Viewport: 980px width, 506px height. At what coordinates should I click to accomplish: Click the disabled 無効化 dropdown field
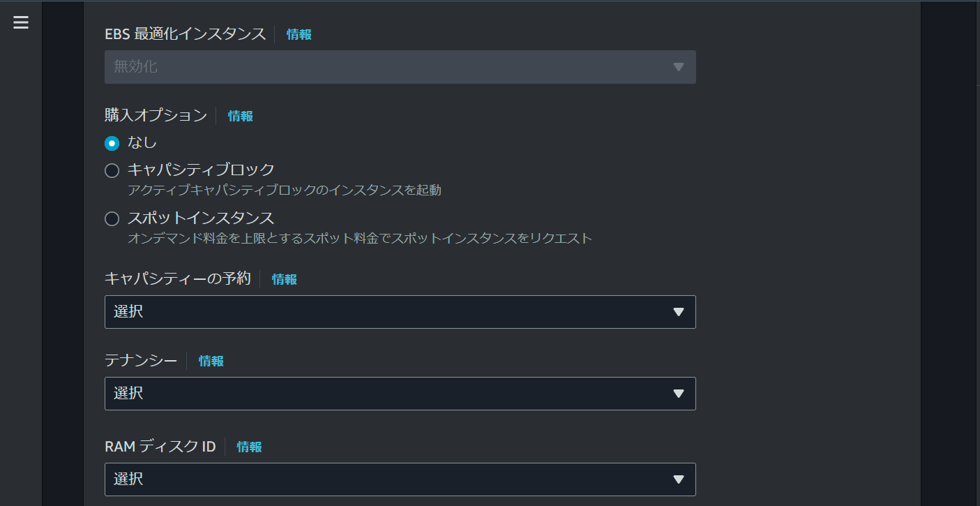coord(400,67)
